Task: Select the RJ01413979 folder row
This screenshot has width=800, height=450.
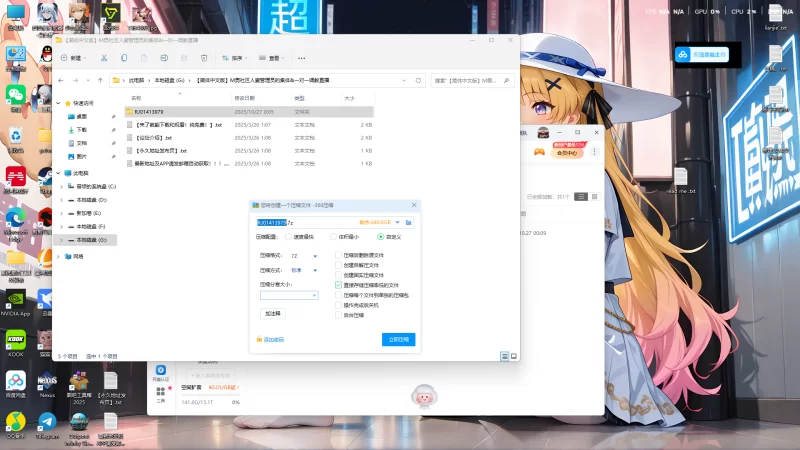Action: point(249,111)
